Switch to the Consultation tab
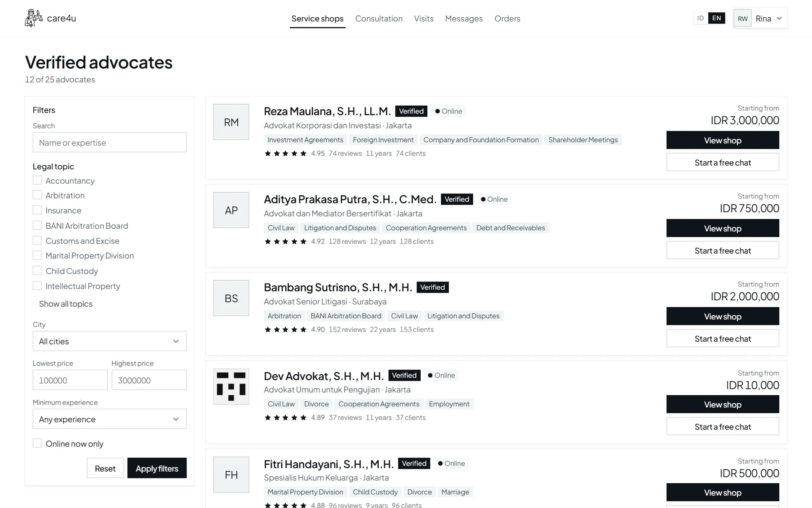 (x=379, y=18)
